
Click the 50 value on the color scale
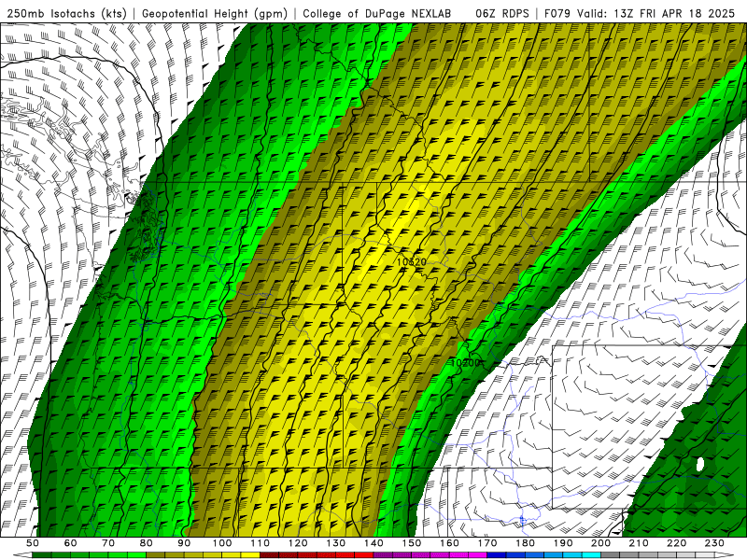point(33,543)
